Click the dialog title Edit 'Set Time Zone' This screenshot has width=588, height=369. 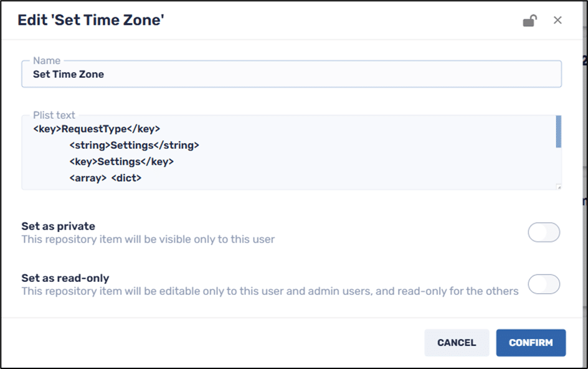coord(90,21)
